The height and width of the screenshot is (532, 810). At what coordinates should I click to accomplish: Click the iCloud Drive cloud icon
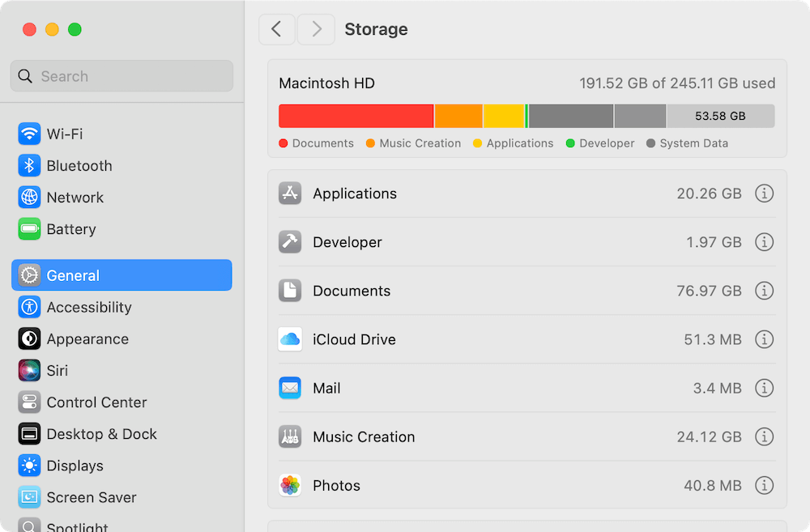[290, 339]
